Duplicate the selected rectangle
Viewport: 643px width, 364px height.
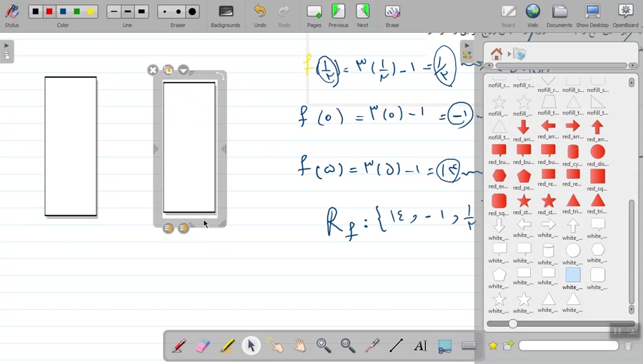coord(168,70)
